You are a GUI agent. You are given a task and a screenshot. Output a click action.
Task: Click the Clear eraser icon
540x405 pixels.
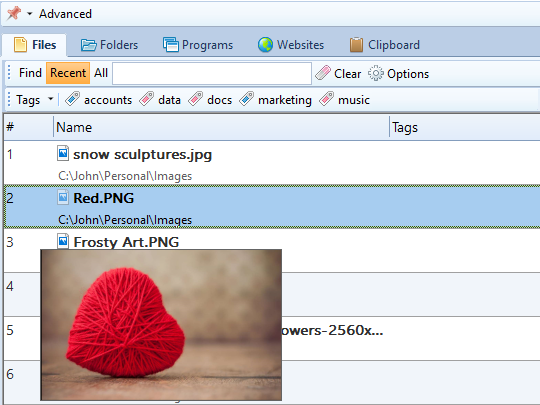tap(323, 73)
